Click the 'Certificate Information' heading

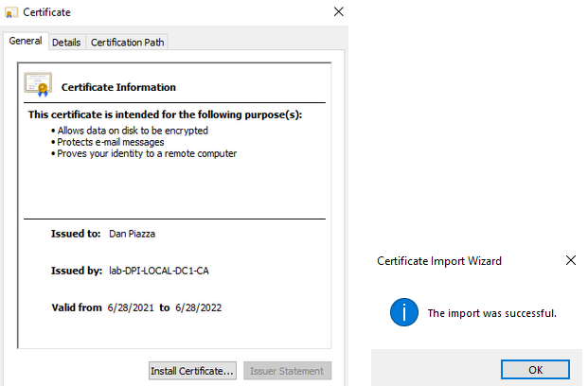point(118,87)
